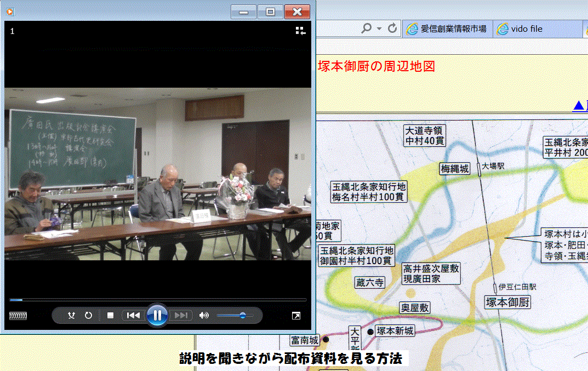Minimize the media player window
The height and width of the screenshot is (371, 588).
coord(243,12)
